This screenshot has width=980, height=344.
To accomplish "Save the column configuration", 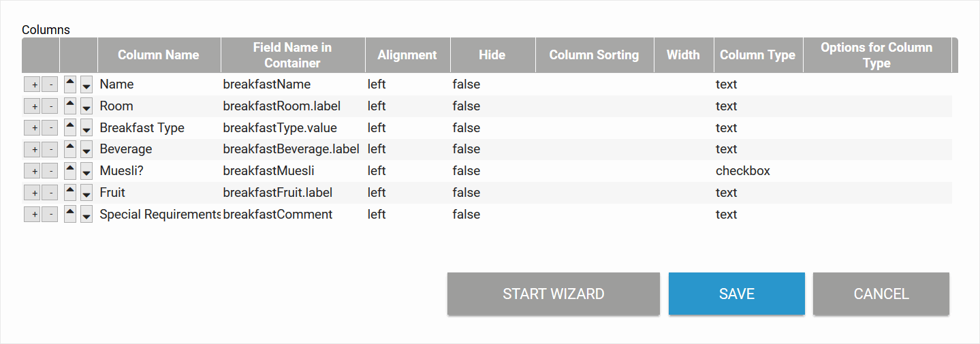I will (736, 294).
